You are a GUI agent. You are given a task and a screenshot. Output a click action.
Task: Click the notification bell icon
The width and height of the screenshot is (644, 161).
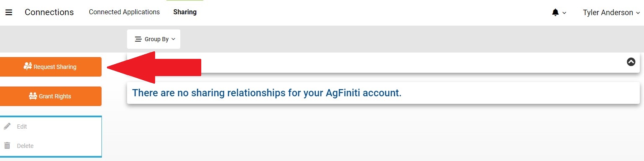(556, 13)
